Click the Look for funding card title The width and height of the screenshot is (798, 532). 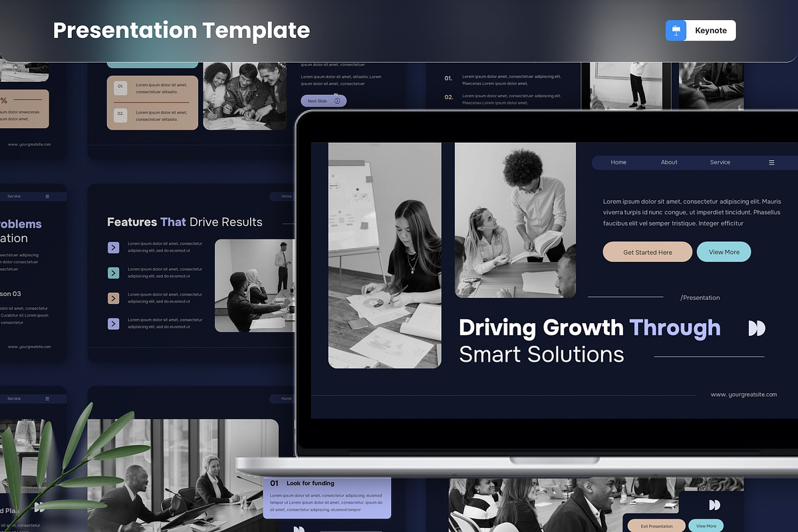(x=311, y=483)
